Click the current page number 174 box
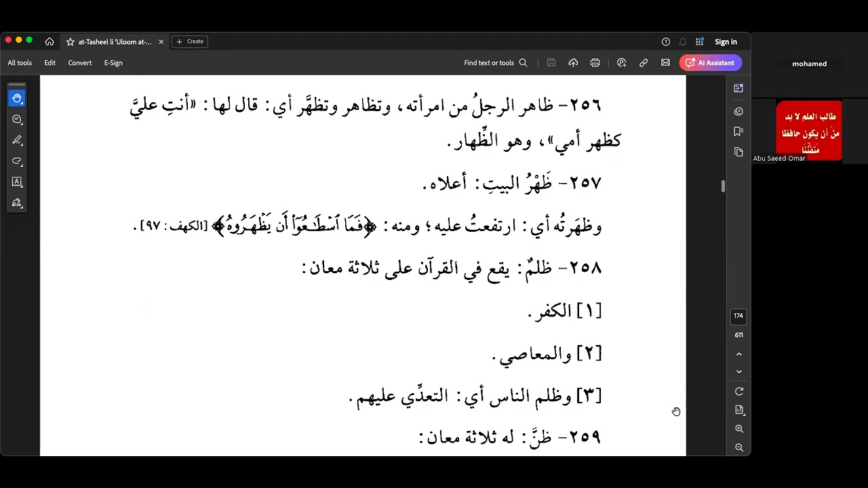868x488 pixels. [738, 316]
